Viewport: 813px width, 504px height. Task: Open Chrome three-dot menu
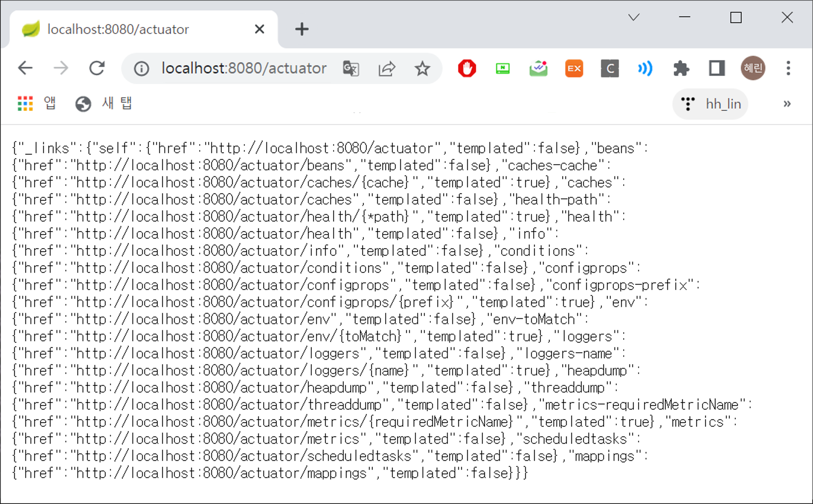[788, 68]
